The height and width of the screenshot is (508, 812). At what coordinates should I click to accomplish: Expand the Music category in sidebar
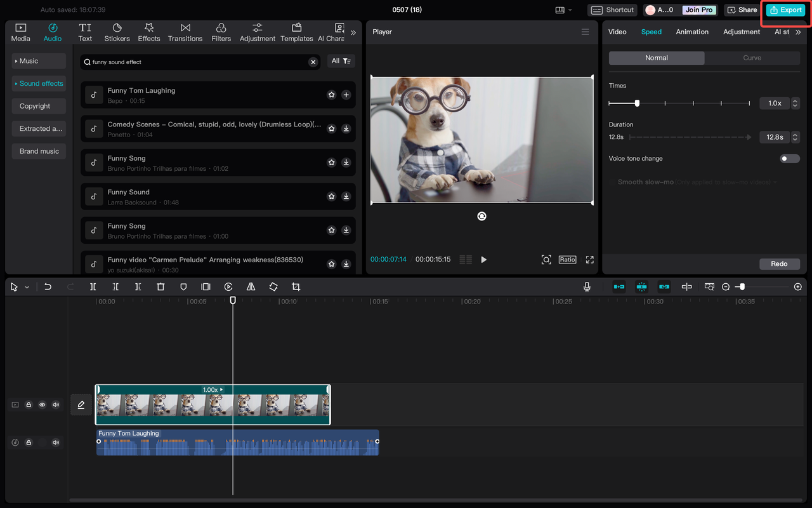(x=39, y=61)
